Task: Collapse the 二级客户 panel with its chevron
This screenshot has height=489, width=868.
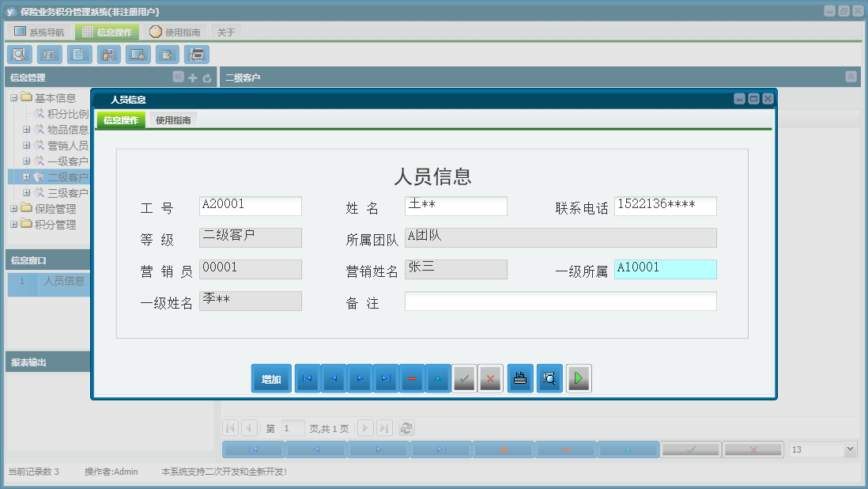Action: (x=850, y=77)
